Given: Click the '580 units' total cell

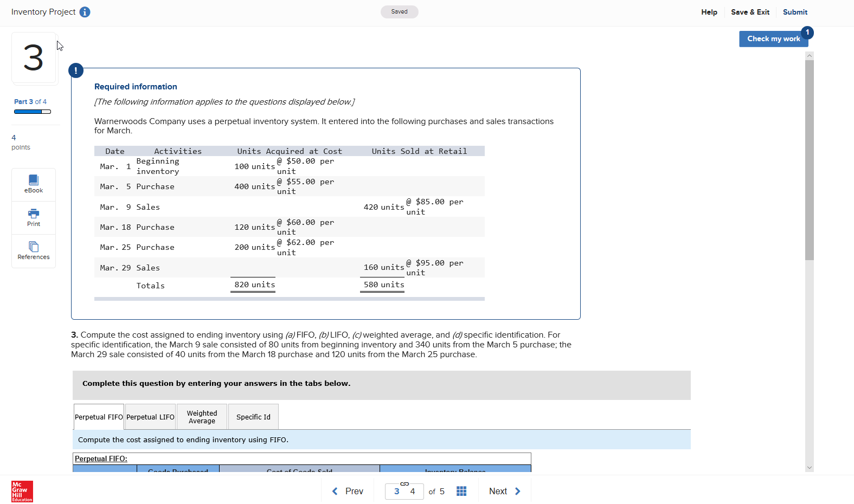Looking at the screenshot, I should click(384, 285).
